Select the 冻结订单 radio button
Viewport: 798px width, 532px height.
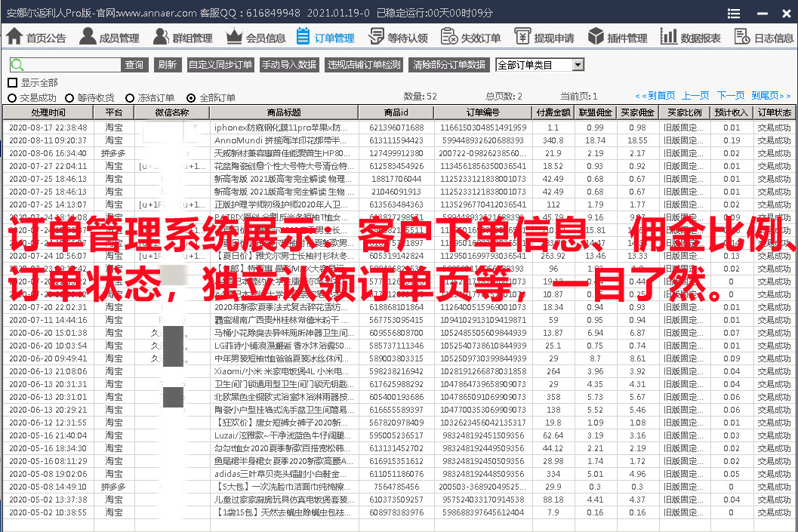130,97
